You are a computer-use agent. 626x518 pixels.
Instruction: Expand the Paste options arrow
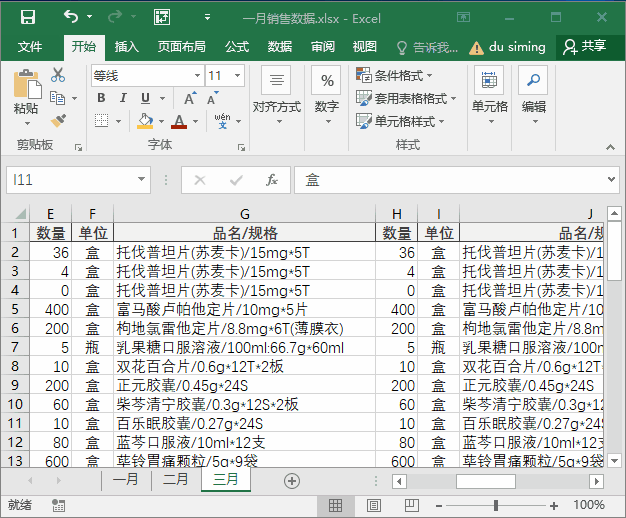(x=27, y=123)
